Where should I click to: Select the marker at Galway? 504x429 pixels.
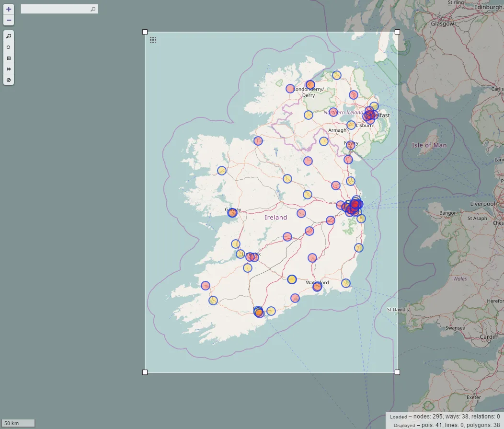coord(232,212)
